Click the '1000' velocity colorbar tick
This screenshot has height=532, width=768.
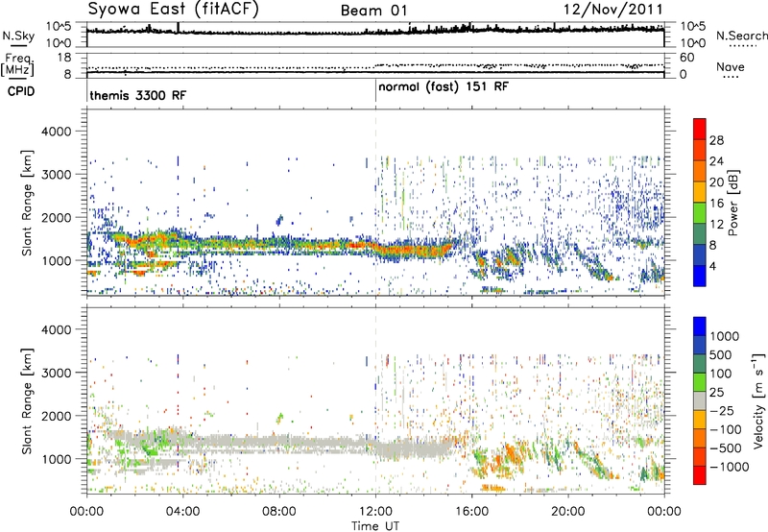(724, 336)
